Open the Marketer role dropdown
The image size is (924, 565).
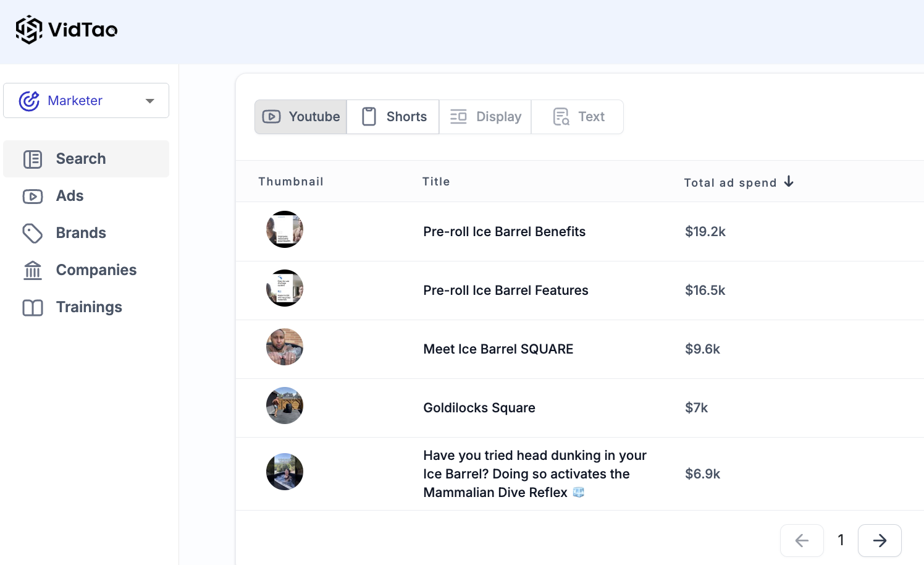coord(86,100)
